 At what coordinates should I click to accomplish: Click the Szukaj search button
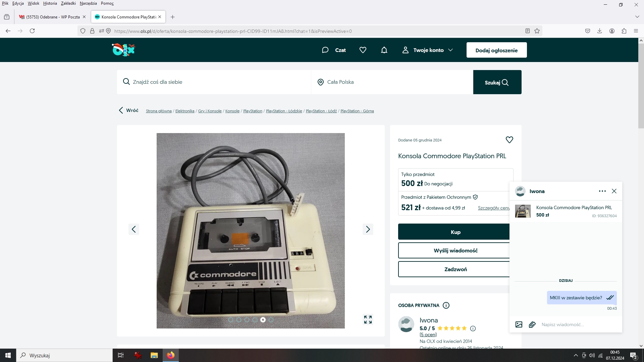click(x=497, y=82)
